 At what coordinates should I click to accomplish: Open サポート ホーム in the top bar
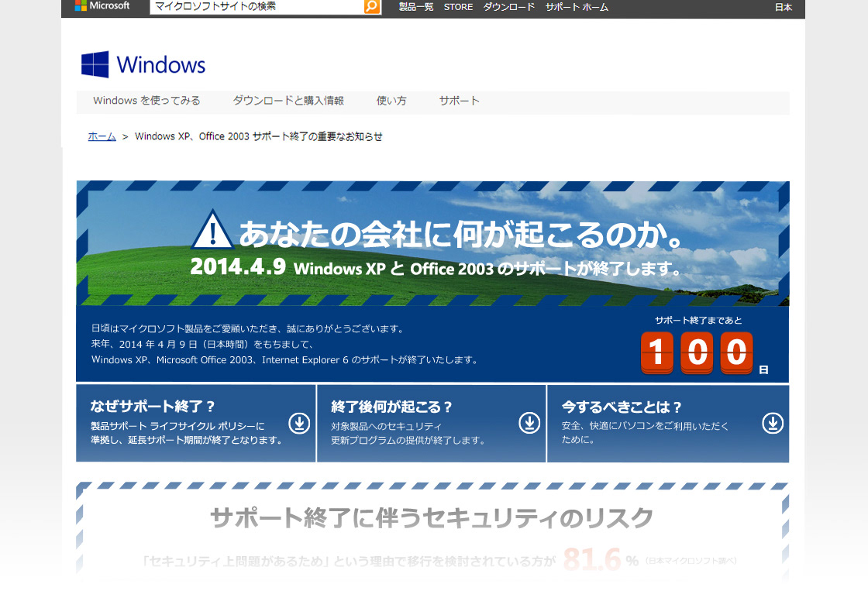577,7
